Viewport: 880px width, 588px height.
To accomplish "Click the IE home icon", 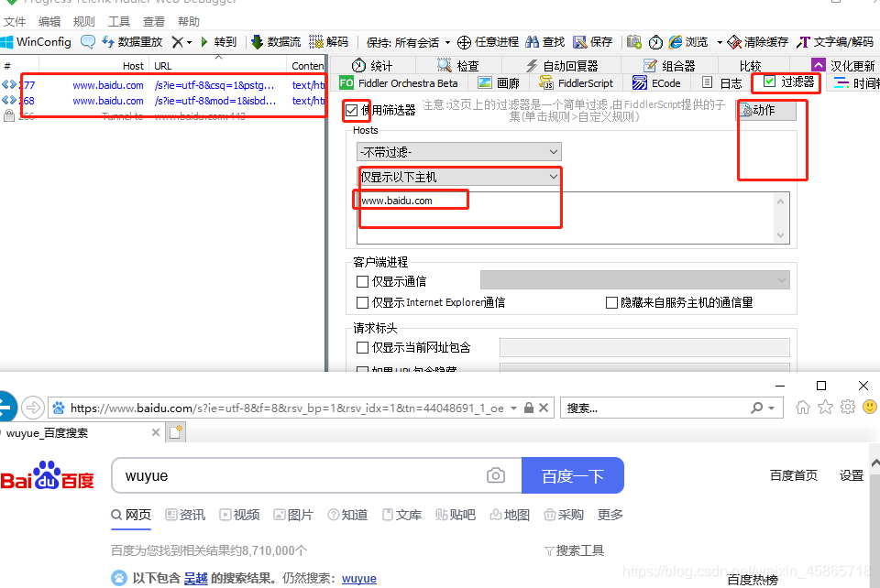I will [x=803, y=408].
